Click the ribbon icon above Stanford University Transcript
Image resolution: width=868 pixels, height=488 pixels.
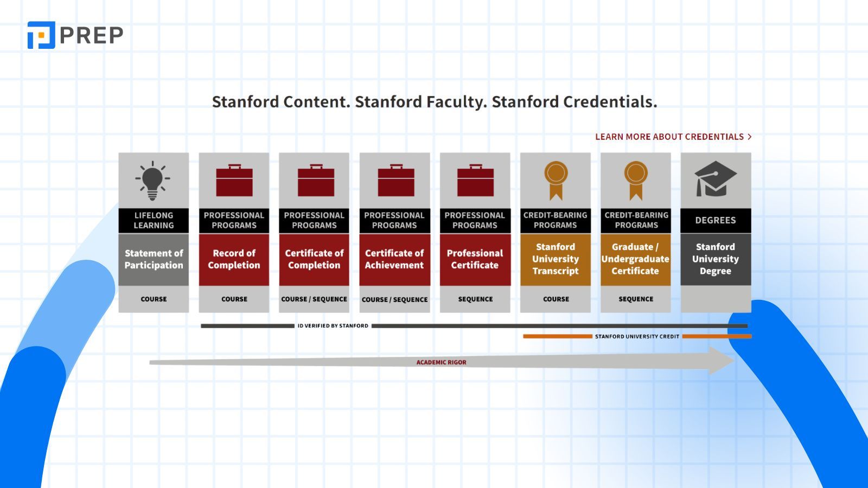pos(556,181)
